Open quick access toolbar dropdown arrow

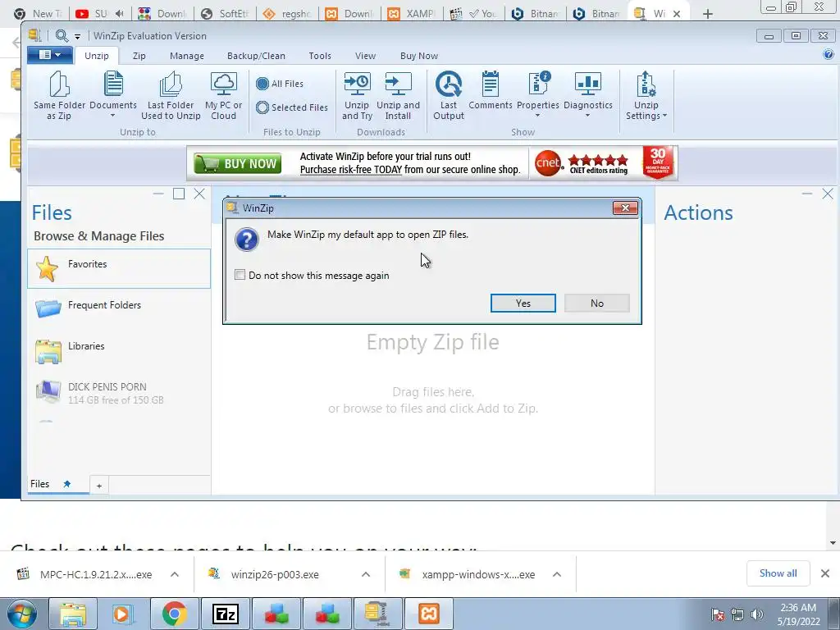78,36
